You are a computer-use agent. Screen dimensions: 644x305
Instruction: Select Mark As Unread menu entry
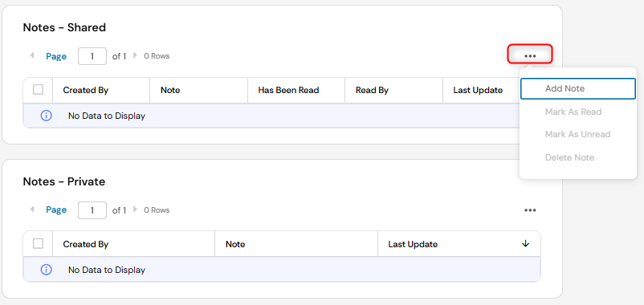pyautogui.click(x=578, y=134)
